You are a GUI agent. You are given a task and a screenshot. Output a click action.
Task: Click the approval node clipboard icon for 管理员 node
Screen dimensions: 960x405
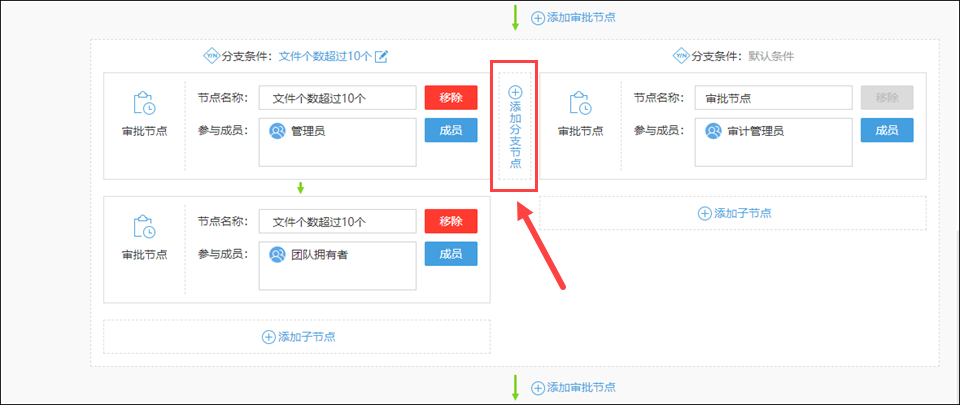[x=144, y=104]
